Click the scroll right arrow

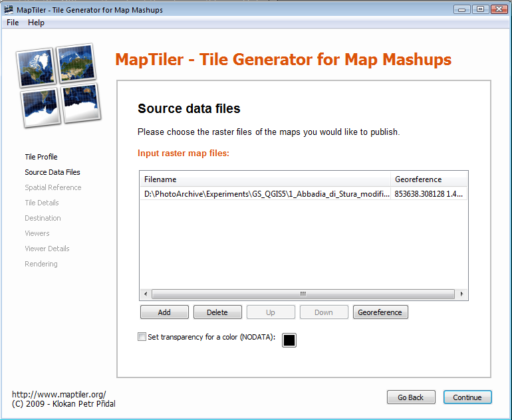[x=461, y=294]
